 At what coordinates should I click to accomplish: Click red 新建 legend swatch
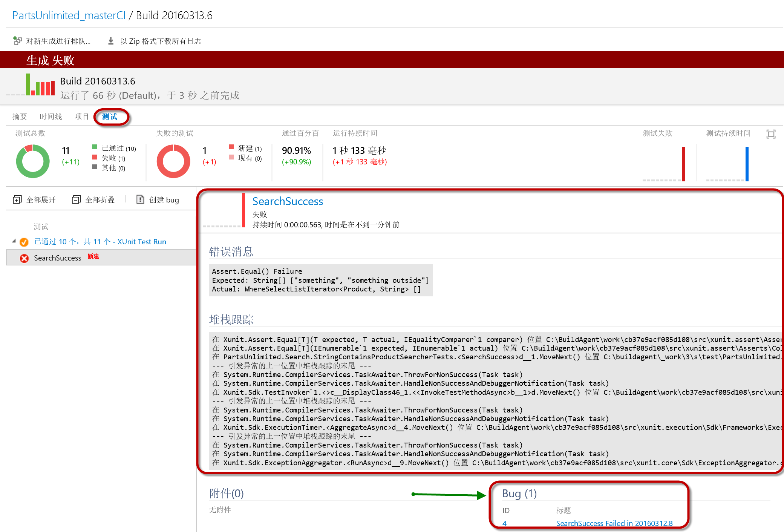pyautogui.click(x=231, y=147)
